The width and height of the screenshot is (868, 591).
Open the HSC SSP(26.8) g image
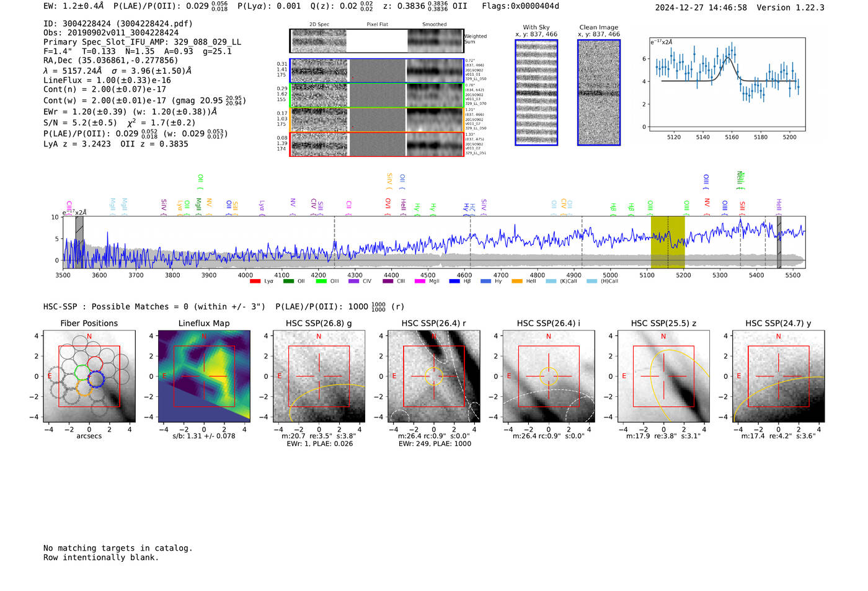(x=319, y=376)
